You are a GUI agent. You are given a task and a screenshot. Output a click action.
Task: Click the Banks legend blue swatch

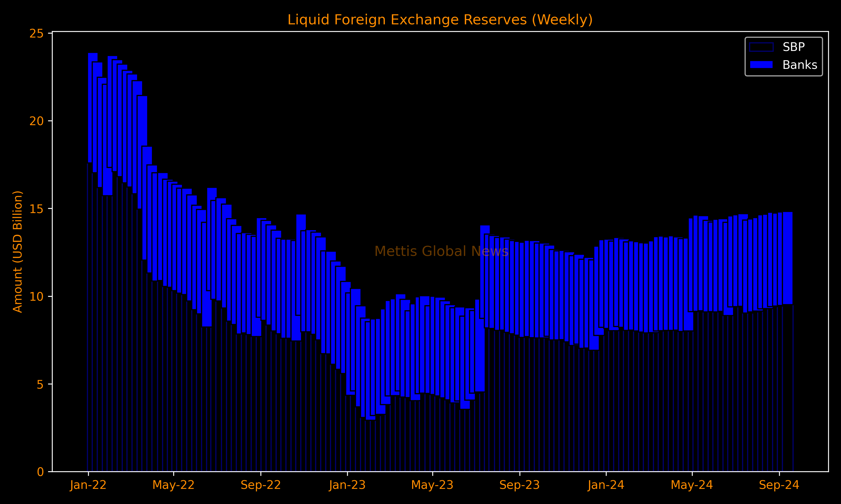[761, 64]
